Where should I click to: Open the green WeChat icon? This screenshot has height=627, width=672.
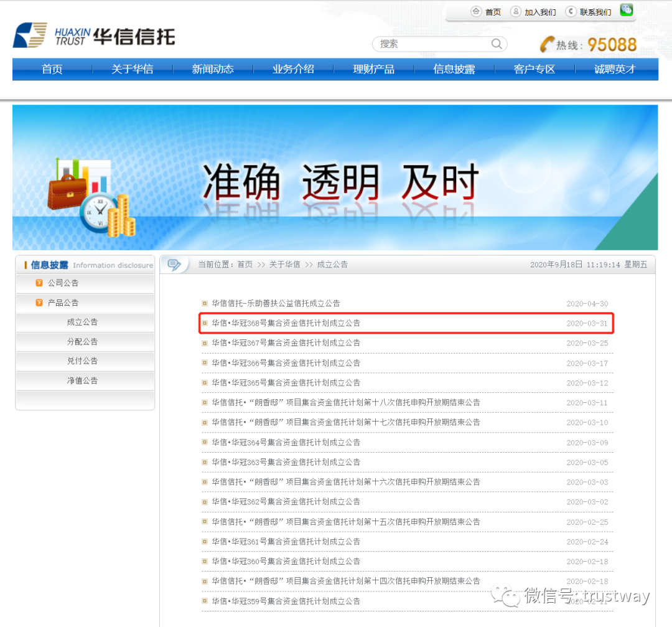pyautogui.click(x=626, y=10)
